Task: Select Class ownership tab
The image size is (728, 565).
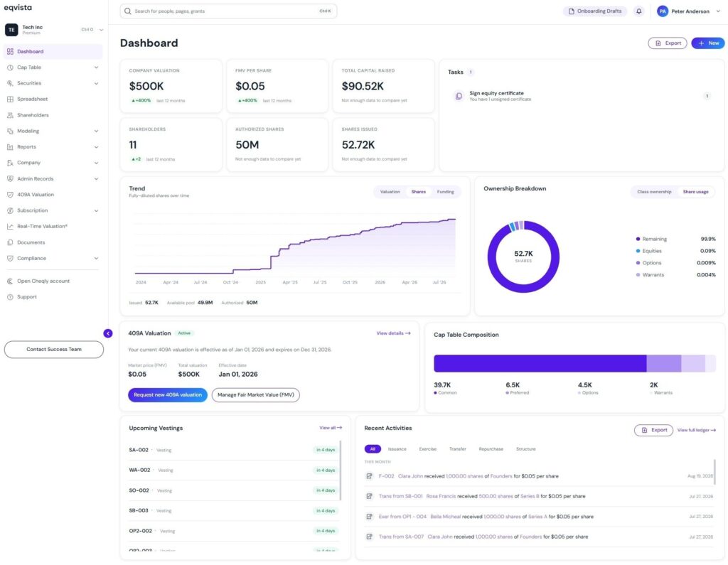Action: pyautogui.click(x=654, y=192)
